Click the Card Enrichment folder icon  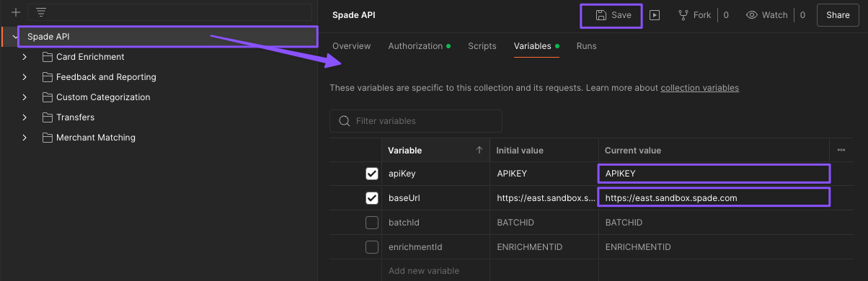tap(48, 57)
